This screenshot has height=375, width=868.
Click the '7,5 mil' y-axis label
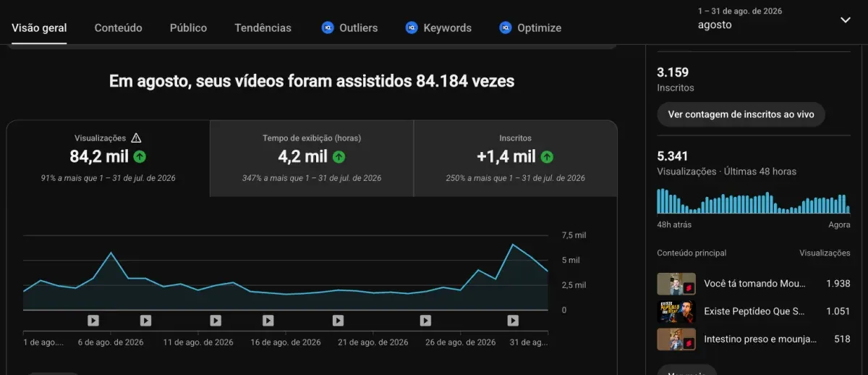pyautogui.click(x=574, y=235)
